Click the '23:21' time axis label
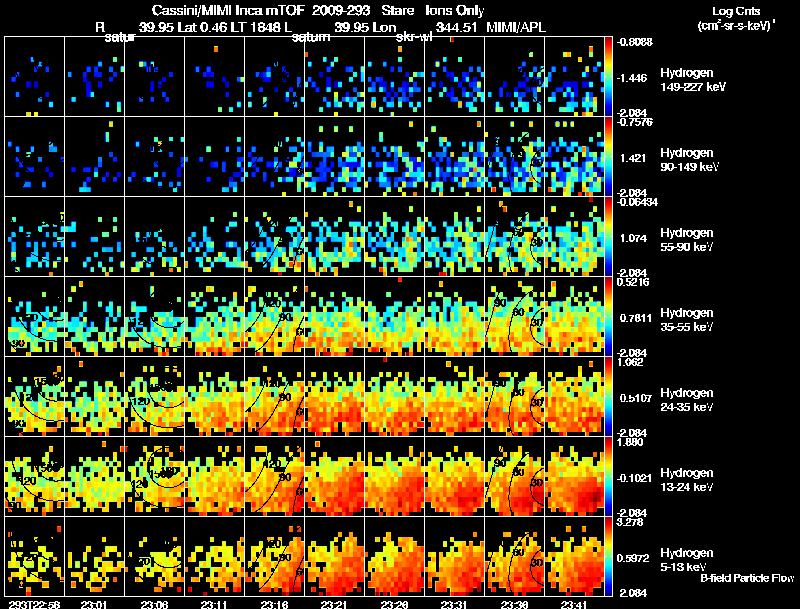This screenshot has width=800, height=609. click(334, 604)
